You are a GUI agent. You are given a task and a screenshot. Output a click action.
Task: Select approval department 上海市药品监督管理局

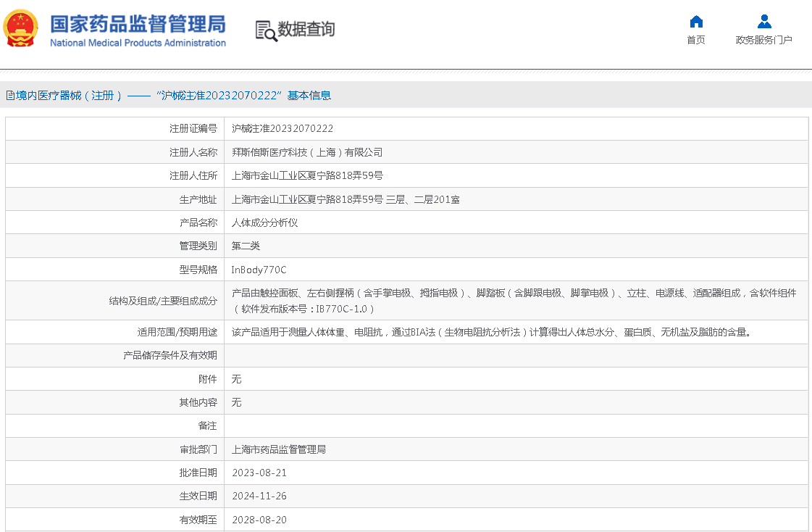point(279,449)
